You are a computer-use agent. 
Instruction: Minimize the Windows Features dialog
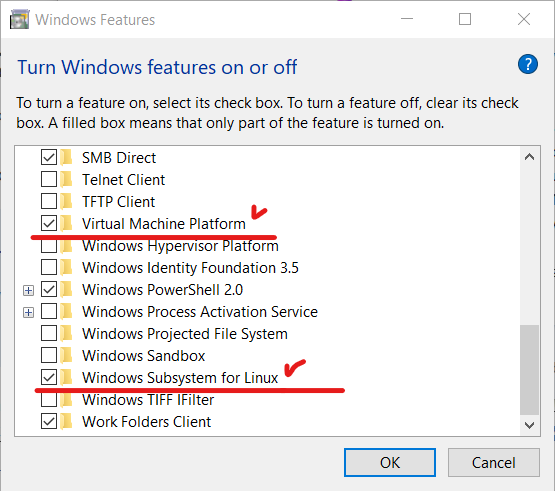click(x=407, y=19)
